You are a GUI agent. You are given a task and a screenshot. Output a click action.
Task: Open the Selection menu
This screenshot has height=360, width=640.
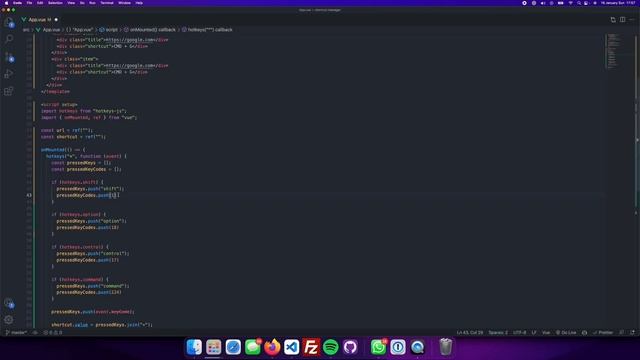(x=55, y=3)
